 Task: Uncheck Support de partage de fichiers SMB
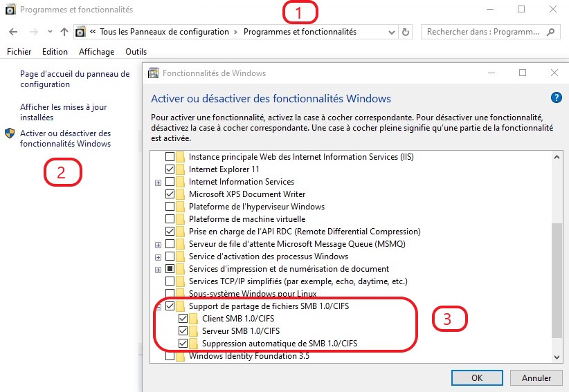click(x=170, y=306)
